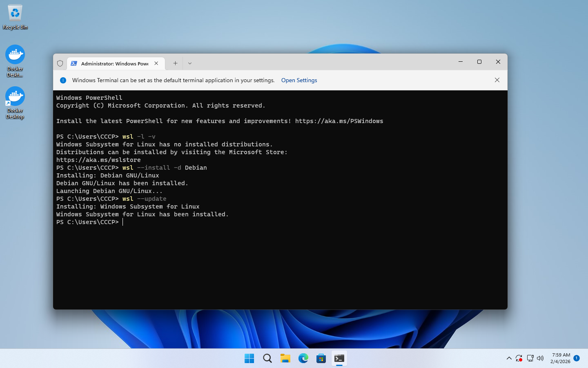Image resolution: width=588 pixels, height=368 pixels.
Task: Open the Windows Start menu
Action: pyautogui.click(x=249, y=359)
